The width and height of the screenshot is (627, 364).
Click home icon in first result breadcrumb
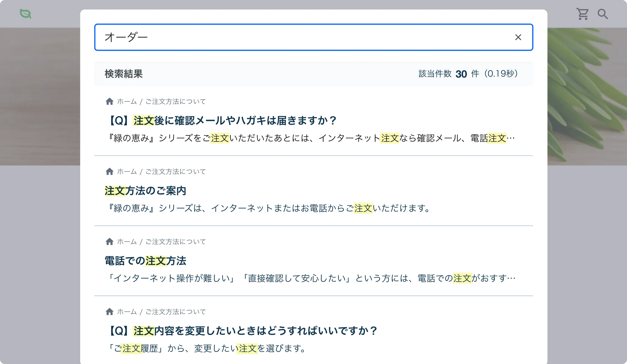pos(110,101)
